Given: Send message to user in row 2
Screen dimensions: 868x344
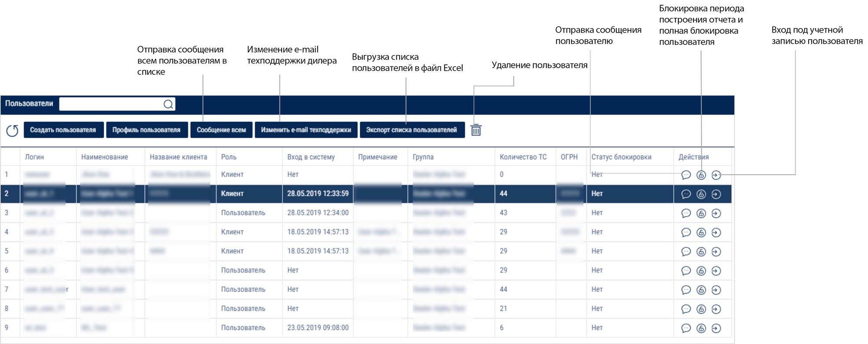Looking at the screenshot, I should [686, 194].
